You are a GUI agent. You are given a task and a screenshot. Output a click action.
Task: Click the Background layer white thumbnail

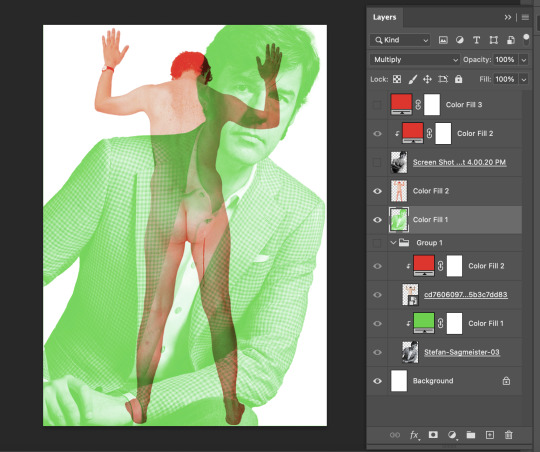tap(399, 381)
